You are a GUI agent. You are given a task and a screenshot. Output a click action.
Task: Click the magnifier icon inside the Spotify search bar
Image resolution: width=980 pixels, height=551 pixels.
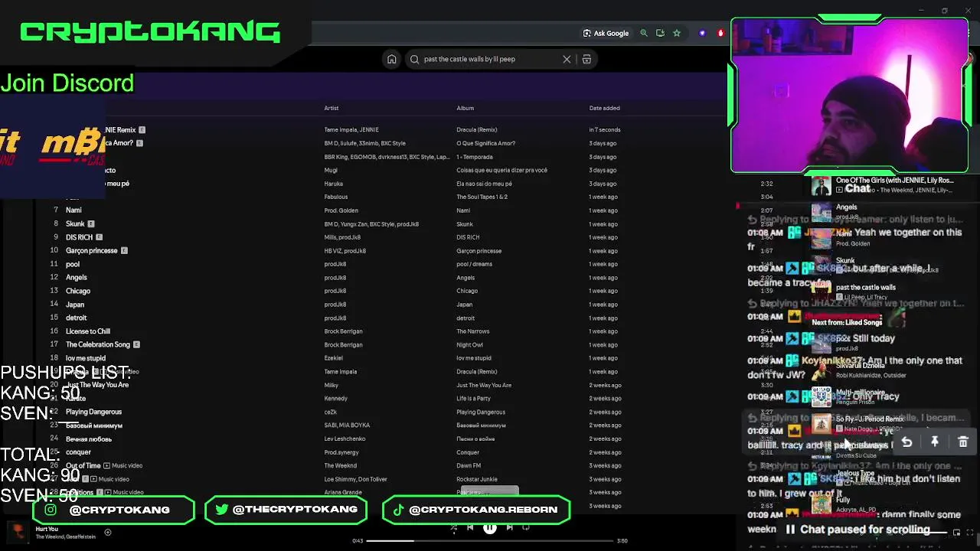414,59
